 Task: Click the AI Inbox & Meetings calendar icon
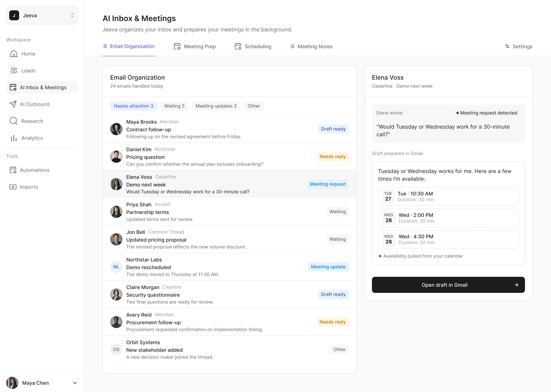(13, 87)
